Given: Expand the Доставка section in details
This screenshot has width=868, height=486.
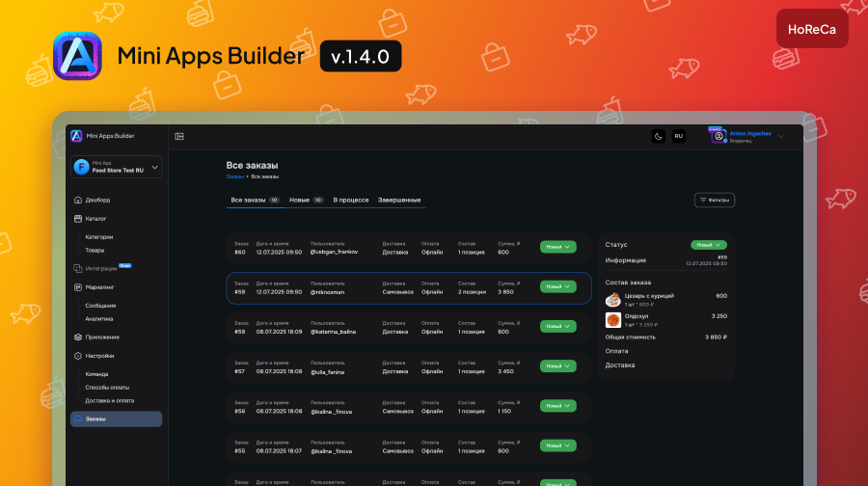Looking at the screenshot, I should [x=620, y=365].
